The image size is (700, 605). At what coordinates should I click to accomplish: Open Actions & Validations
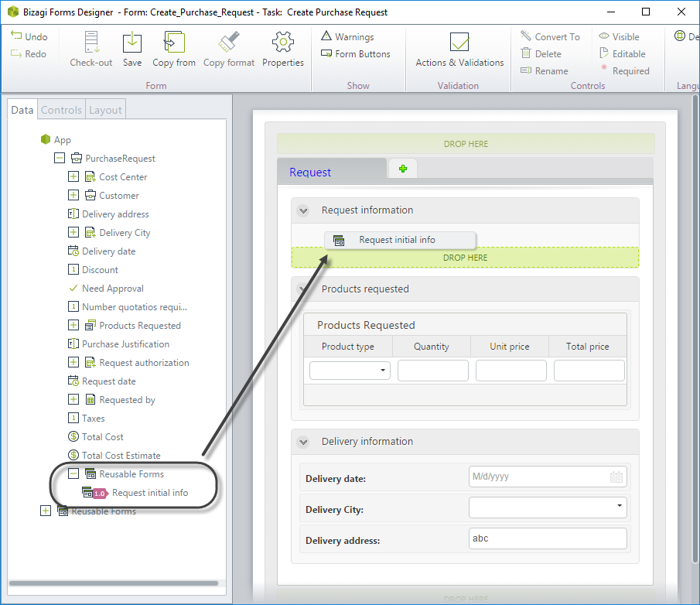pyautogui.click(x=459, y=43)
